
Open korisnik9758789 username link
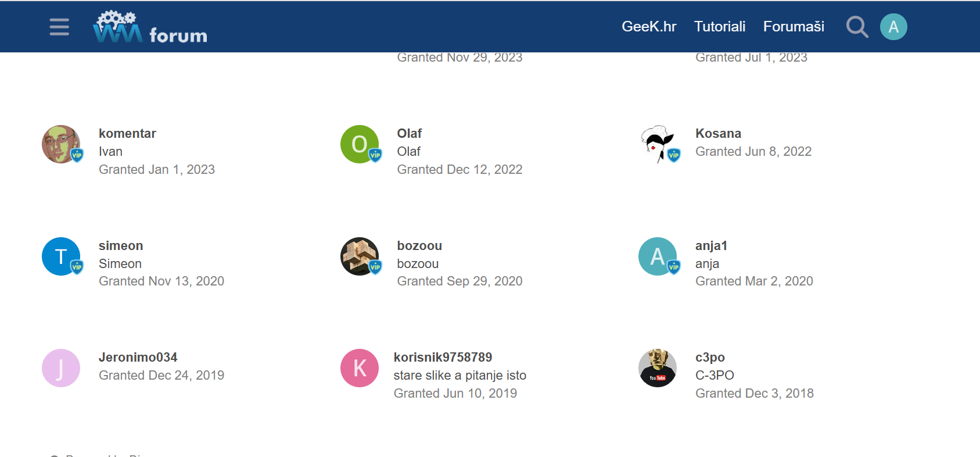[443, 358]
